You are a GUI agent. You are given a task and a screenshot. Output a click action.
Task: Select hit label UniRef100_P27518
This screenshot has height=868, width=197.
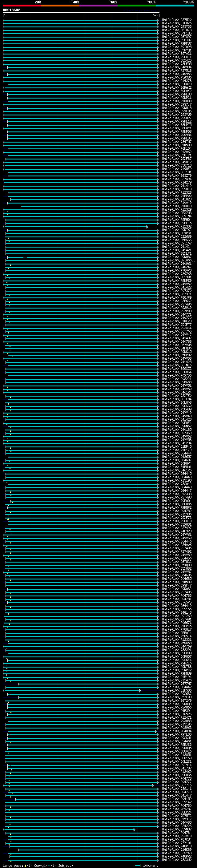click(x=177, y=71)
